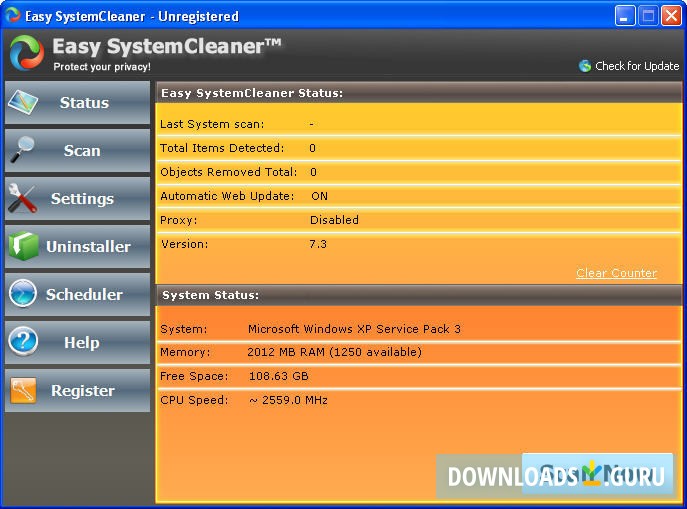The height and width of the screenshot is (509, 687).
Task: Select the Objects Removed Total label
Action: click(229, 172)
